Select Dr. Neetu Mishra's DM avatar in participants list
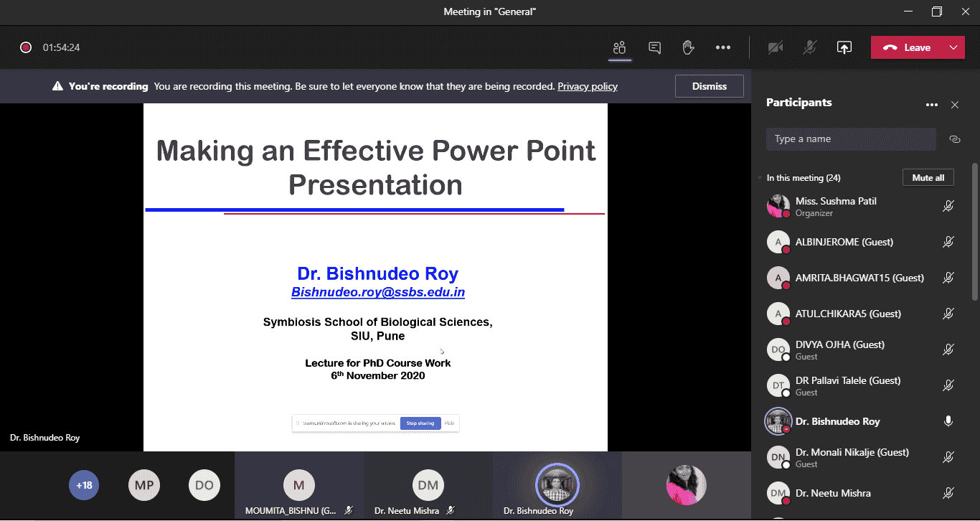980x521 pixels. coord(778,494)
